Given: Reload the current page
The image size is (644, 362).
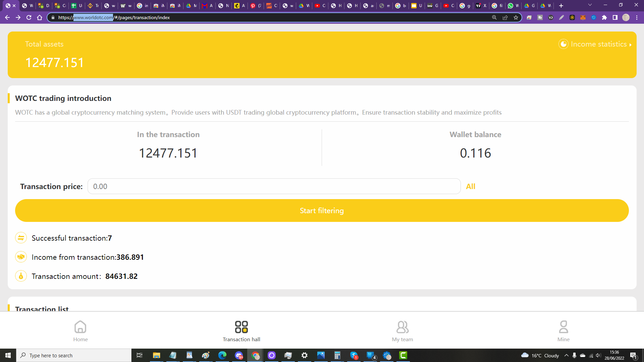Looking at the screenshot, I should [x=29, y=17].
